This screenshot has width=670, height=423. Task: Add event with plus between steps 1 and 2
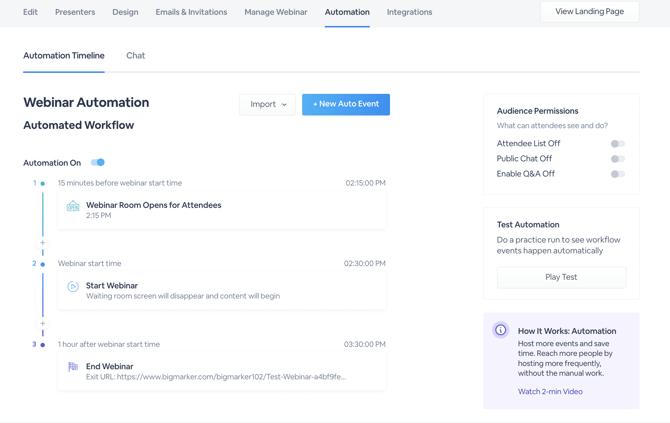point(43,243)
